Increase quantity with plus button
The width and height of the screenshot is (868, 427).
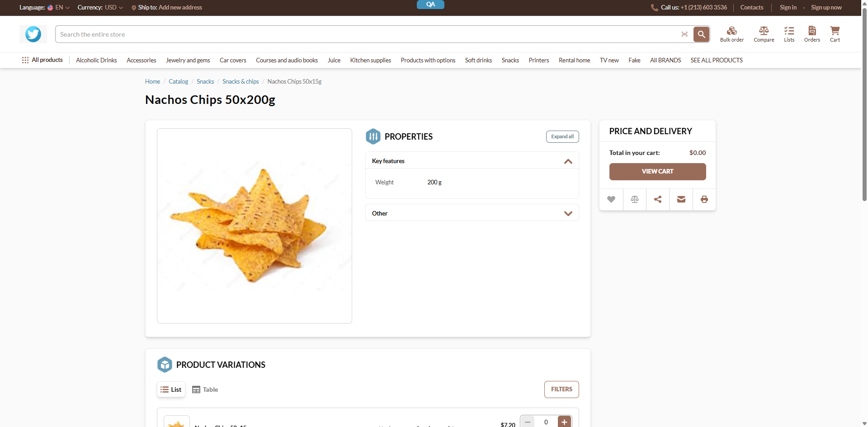pyautogui.click(x=564, y=422)
